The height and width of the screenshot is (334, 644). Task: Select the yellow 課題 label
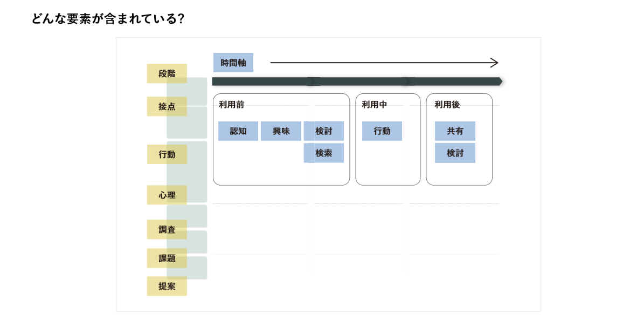(x=167, y=258)
